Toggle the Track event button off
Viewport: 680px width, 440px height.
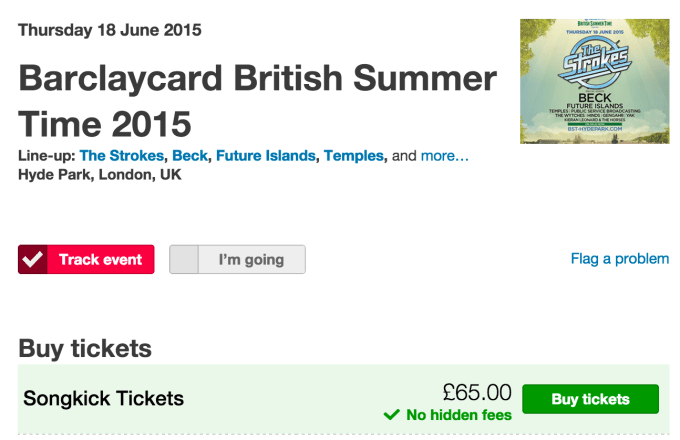pyautogui.click(x=99, y=260)
